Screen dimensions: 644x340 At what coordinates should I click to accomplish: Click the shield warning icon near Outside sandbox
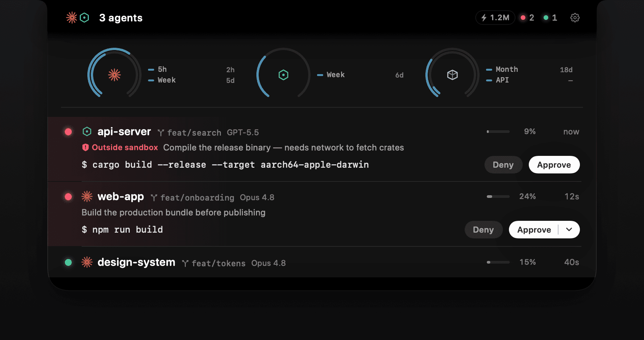click(x=85, y=147)
